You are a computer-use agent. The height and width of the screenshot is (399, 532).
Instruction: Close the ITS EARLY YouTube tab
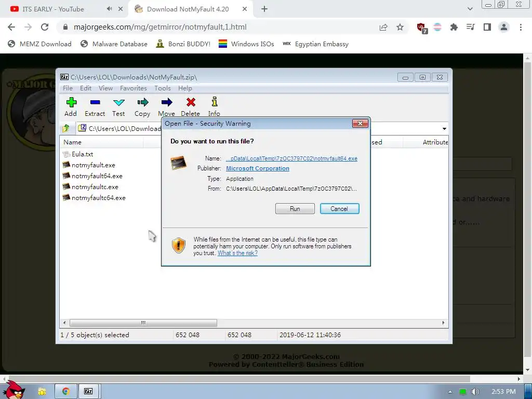[x=121, y=9]
